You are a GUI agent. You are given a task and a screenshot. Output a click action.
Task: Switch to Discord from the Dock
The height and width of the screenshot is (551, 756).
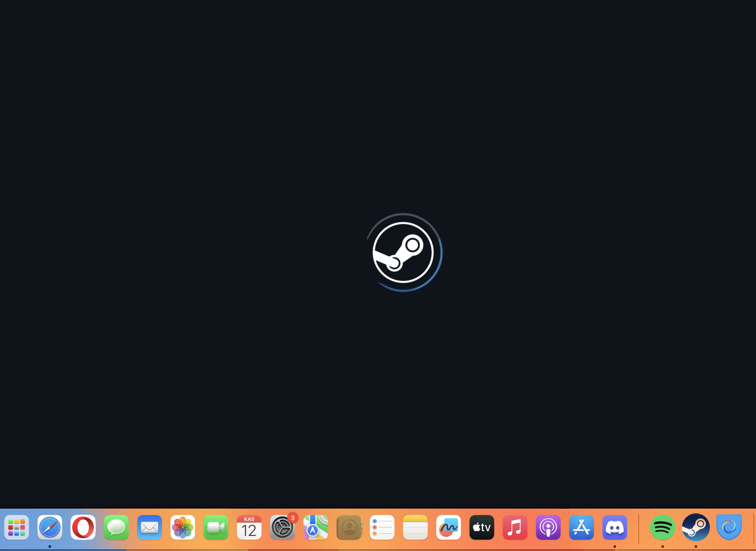pyautogui.click(x=614, y=527)
